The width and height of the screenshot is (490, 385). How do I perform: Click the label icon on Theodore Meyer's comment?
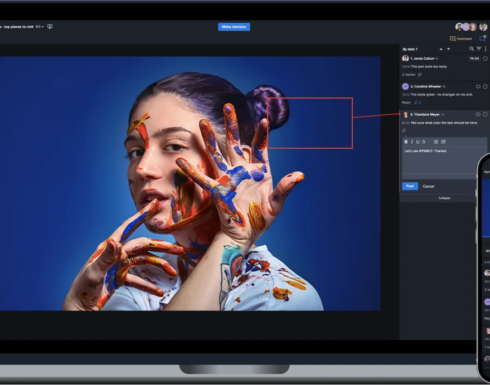coord(478,114)
